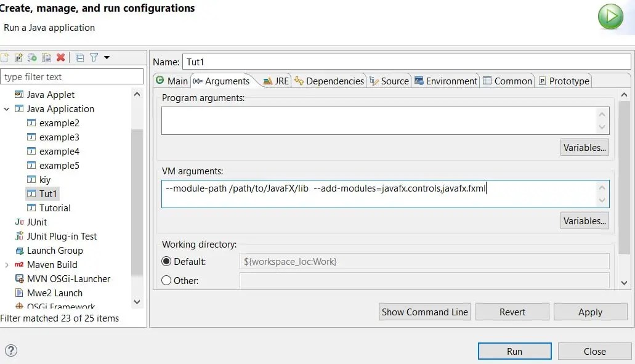Image resolution: width=635 pixels, height=364 pixels.
Task: Collapse the Java Application tree
Action: (6, 108)
